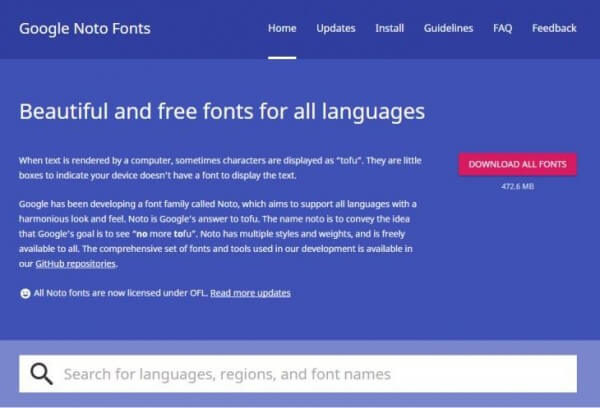The height and width of the screenshot is (408, 600).
Task: Select the Guidelines nav item
Action: click(x=448, y=28)
